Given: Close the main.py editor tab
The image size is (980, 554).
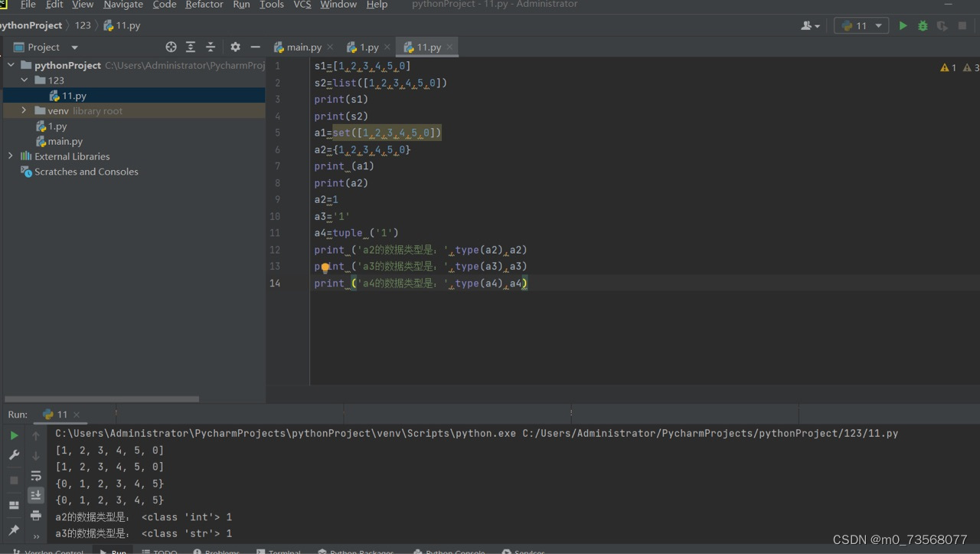Looking at the screenshot, I should click(330, 48).
